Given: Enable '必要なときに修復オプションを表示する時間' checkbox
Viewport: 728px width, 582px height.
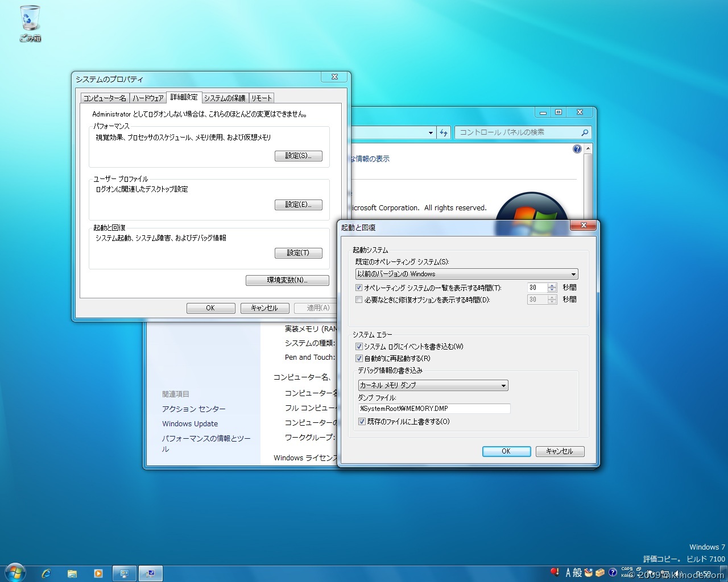Looking at the screenshot, I should (359, 300).
